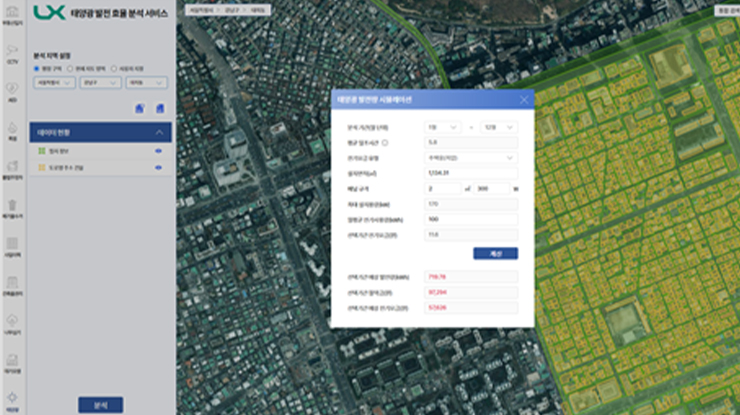Image resolution: width=740 pixels, height=415 pixels.
Task: Click the first blue building icon above the data panel
Action: [x=139, y=108]
